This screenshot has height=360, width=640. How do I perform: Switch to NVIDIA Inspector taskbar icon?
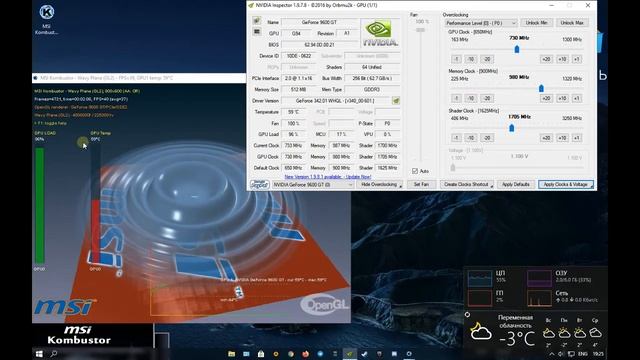[x=349, y=354]
